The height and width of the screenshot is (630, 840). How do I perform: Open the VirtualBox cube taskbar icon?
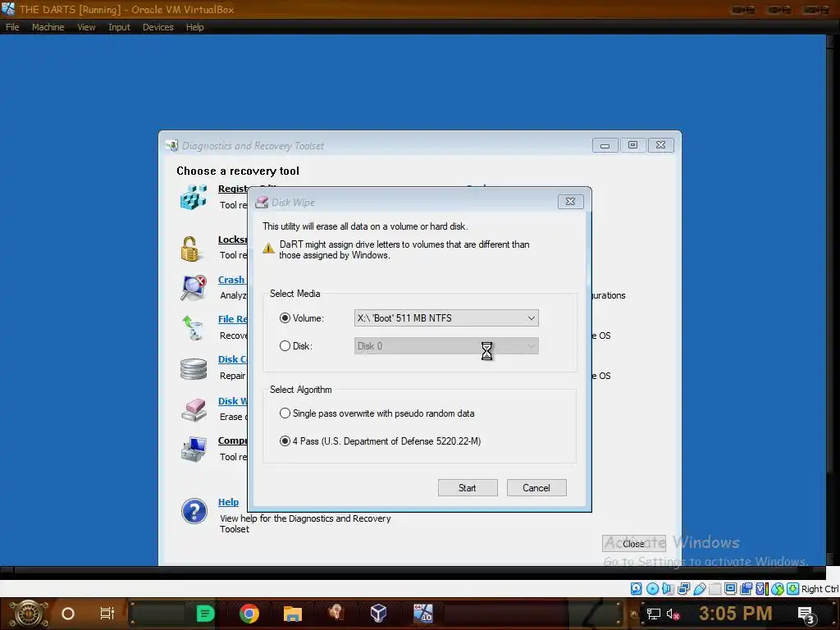pyautogui.click(x=378, y=614)
